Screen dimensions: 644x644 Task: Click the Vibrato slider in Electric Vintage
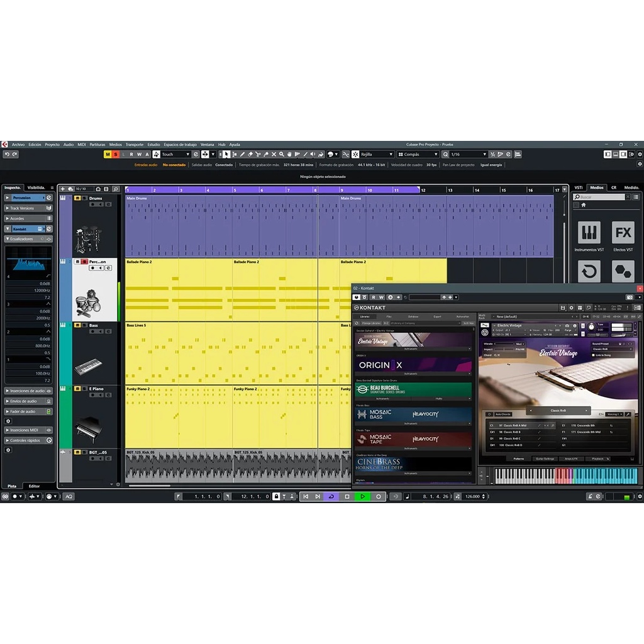(504, 344)
